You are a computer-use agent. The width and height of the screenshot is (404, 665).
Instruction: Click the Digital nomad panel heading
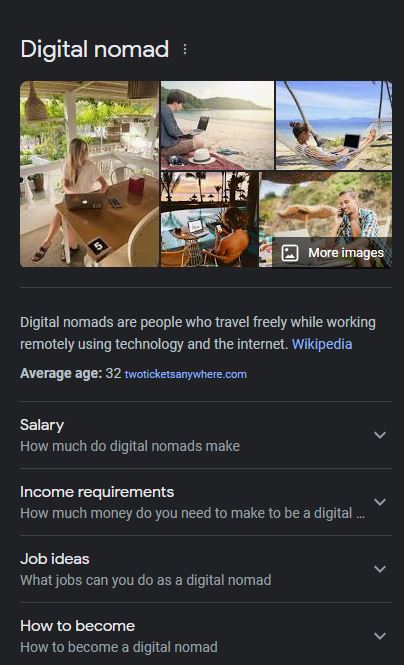pyautogui.click(x=95, y=49)
